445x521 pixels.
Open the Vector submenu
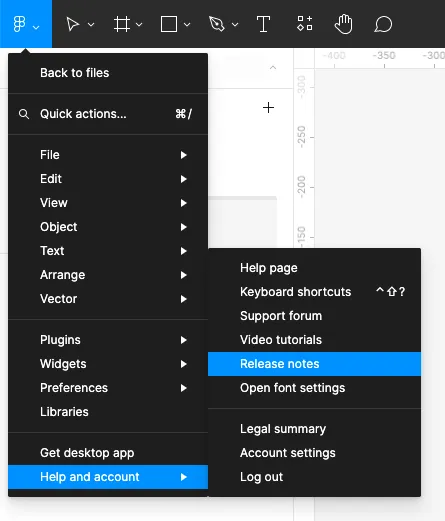[x=108, y=299]
